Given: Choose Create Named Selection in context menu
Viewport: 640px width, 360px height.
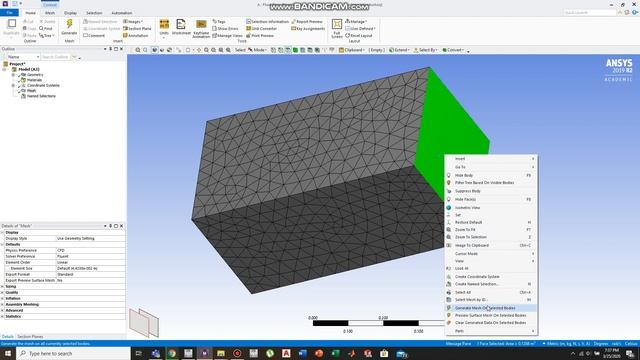Looking at the screenshot, I should (491, 284).
